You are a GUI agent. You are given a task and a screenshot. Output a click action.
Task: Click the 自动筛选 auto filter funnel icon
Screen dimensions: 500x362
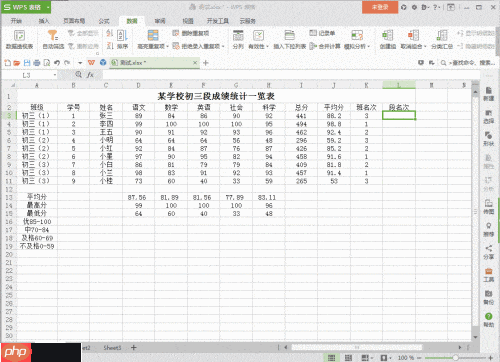[x=53, y=35]
